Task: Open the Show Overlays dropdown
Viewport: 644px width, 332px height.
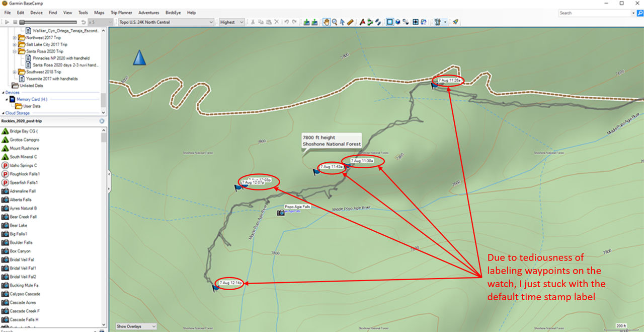Action: (x=136, y=326)
